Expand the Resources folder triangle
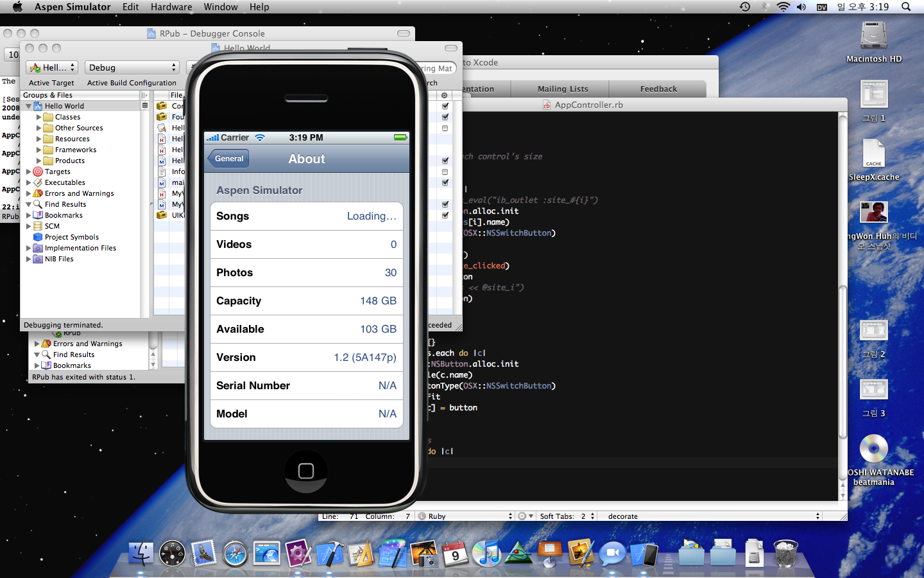Viewport: 924px width, 578px height. (x=38, y=139)
